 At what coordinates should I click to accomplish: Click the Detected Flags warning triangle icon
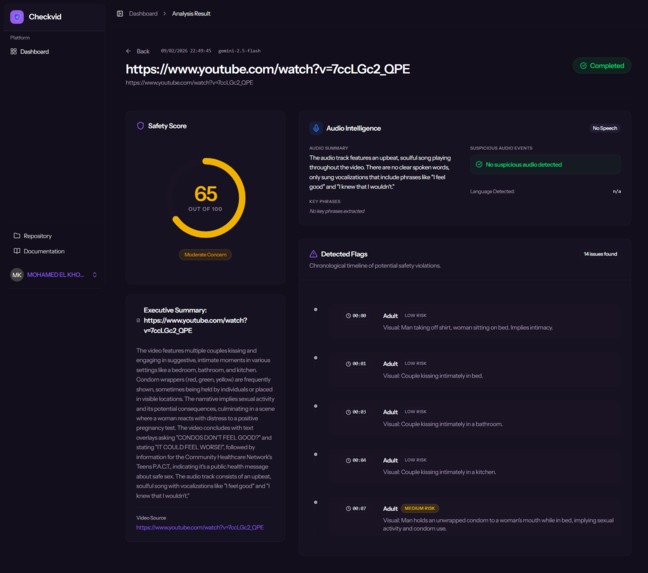pyautogui.click(x=313, y=254)
